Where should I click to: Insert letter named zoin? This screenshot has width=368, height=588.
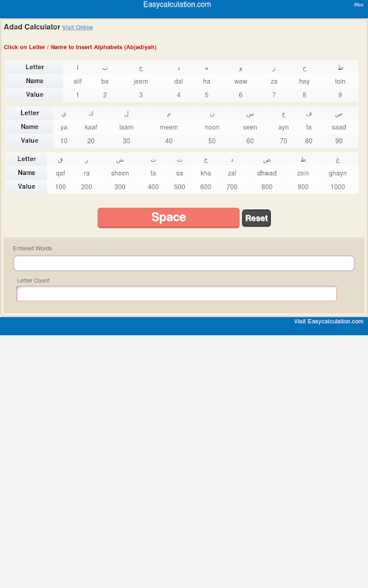[303, 173]
